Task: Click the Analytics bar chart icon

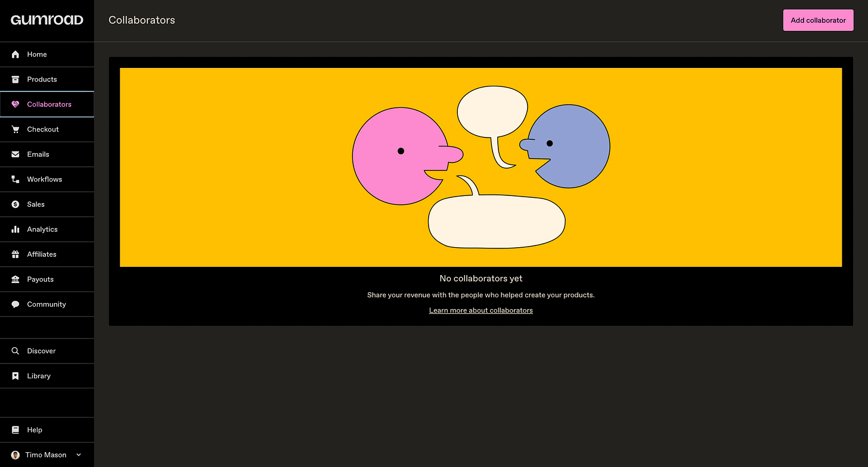Action: pyautogui.click(x=15, y=229)
